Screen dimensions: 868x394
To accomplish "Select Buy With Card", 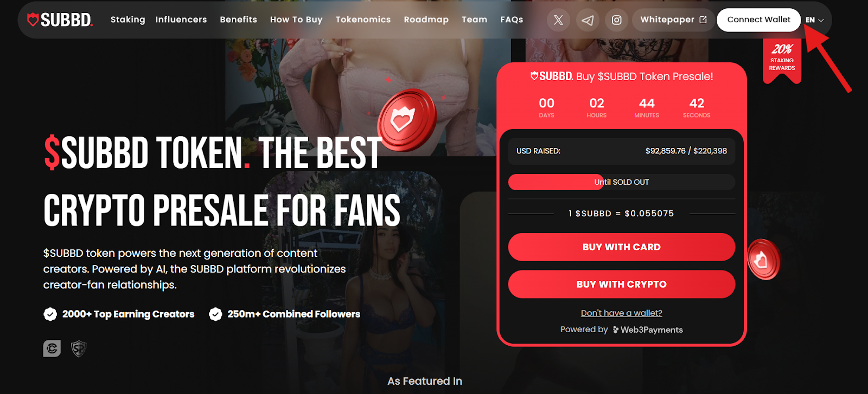I will (622, 247).
